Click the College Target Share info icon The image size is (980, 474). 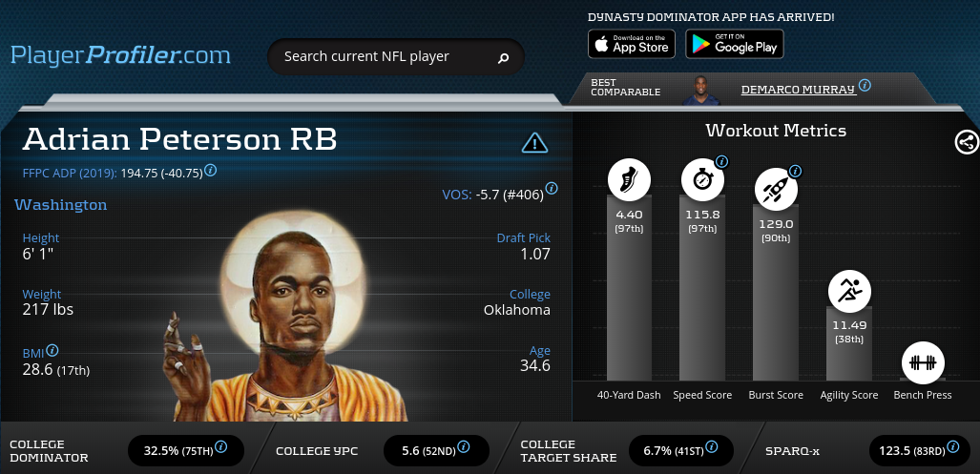pyautogui.click(x=711, y=447)
